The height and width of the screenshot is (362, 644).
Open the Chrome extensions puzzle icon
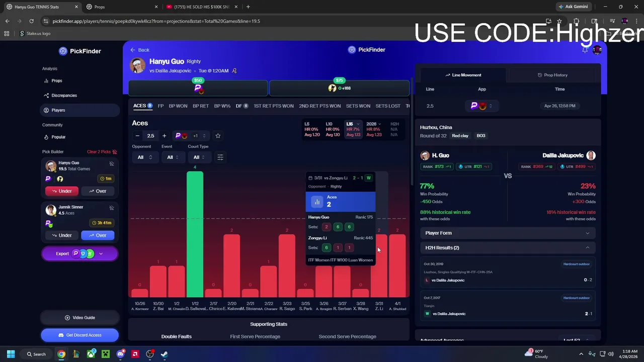tap(577, 21)
